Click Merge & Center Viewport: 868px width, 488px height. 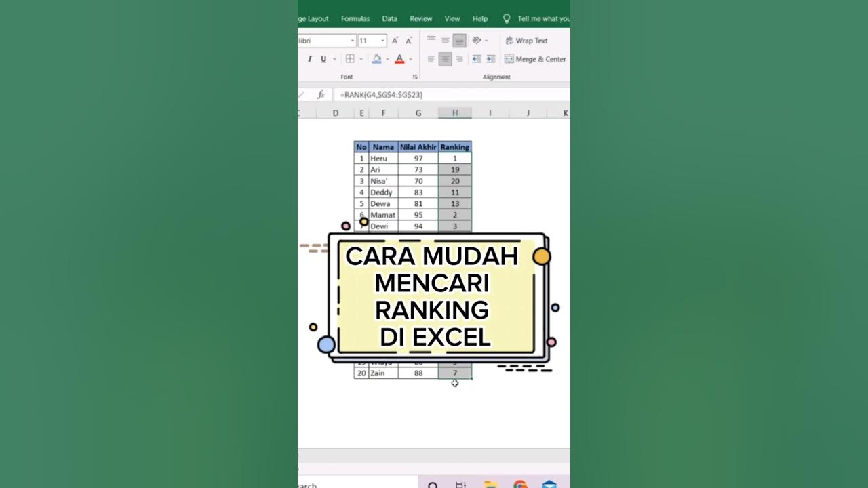pos(535,59)
